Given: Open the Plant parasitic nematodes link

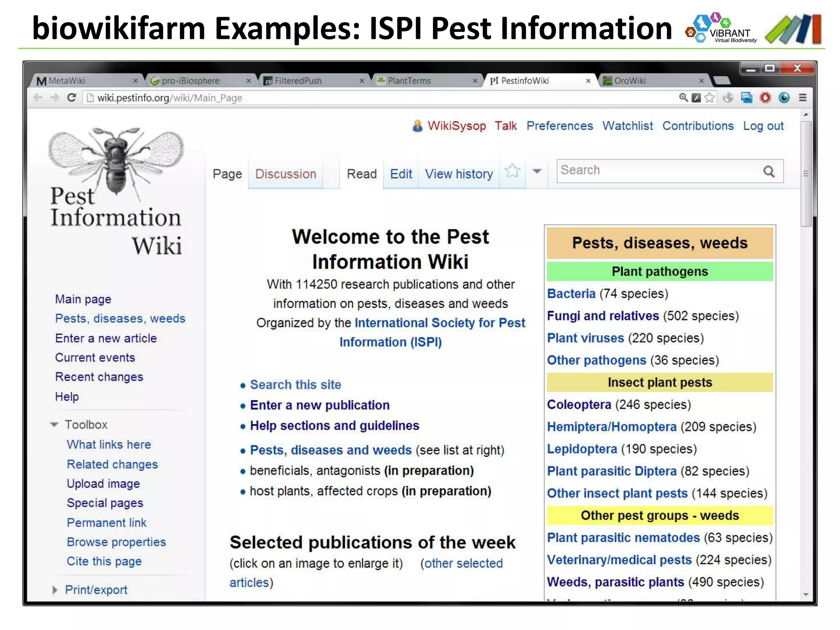Looking at the screenshot, I should pyautogui.click(x=623, y=538).
